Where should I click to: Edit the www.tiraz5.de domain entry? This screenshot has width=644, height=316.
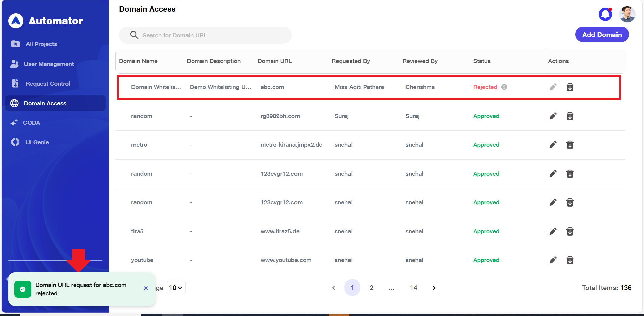click(553, 231)
